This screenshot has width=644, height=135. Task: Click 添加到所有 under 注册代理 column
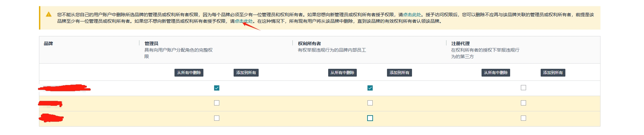coord(553,73)
